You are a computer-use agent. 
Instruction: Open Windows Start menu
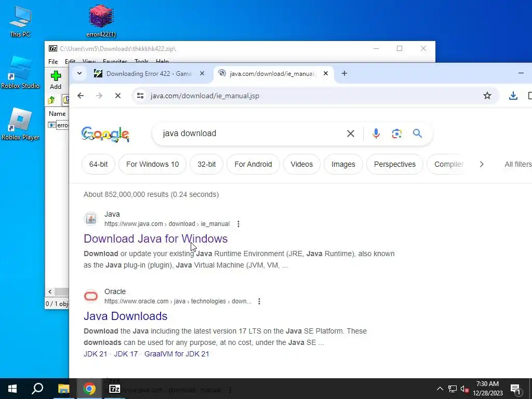(12, 389)
